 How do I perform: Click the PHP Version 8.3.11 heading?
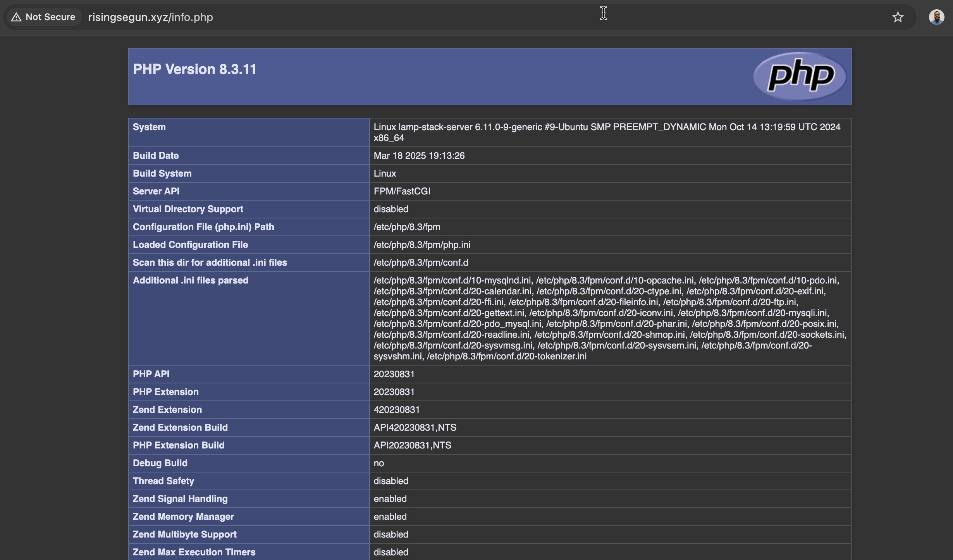click(x=194, y=69)
